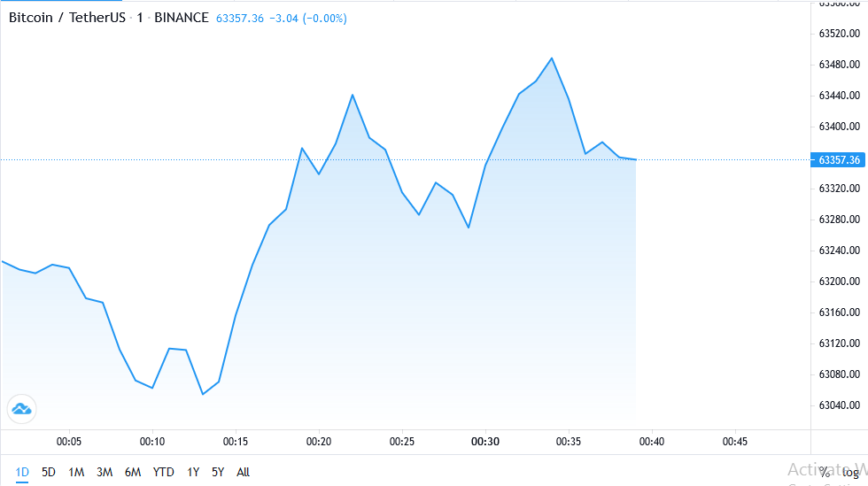Select the 1Y time range
This screenshot has width=868, height=486.
point(193,472)
